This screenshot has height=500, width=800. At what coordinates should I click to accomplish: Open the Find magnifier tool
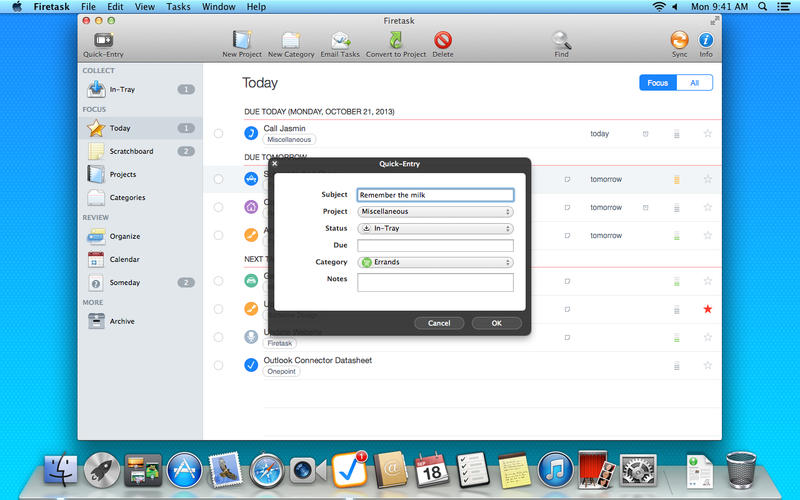(562, 41)
